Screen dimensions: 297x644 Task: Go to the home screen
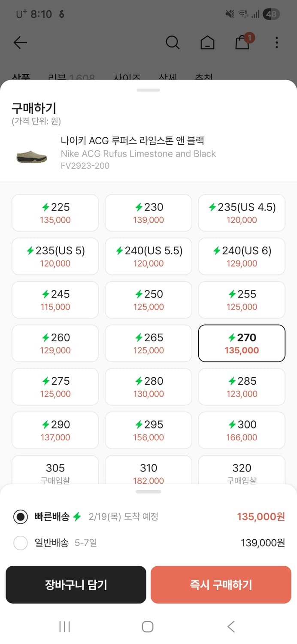[207, 43]
